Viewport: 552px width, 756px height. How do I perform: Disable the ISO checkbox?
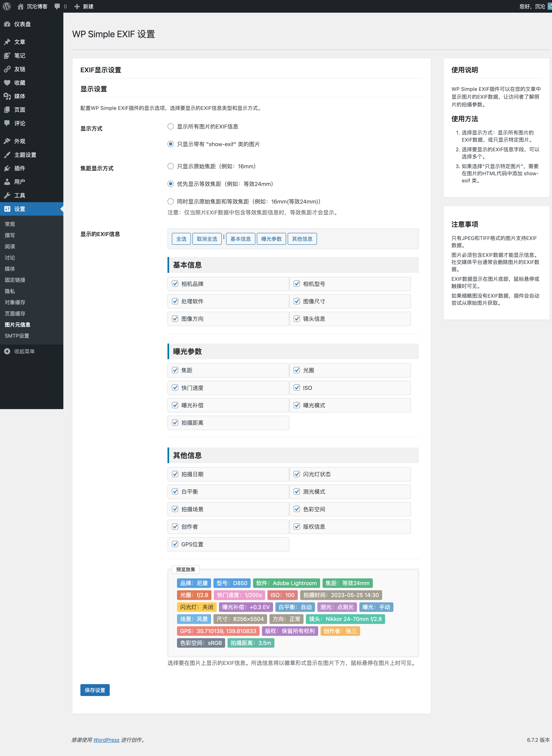[297, 388]
